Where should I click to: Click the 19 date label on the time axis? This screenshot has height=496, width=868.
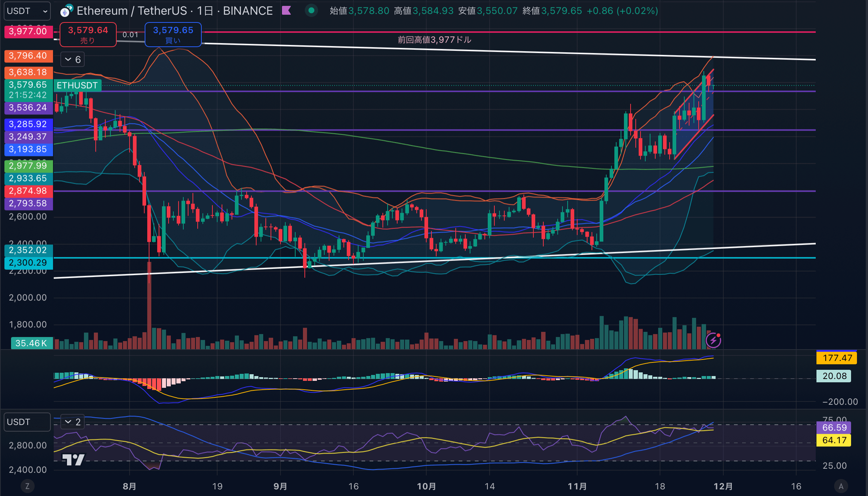coord(218,486)
